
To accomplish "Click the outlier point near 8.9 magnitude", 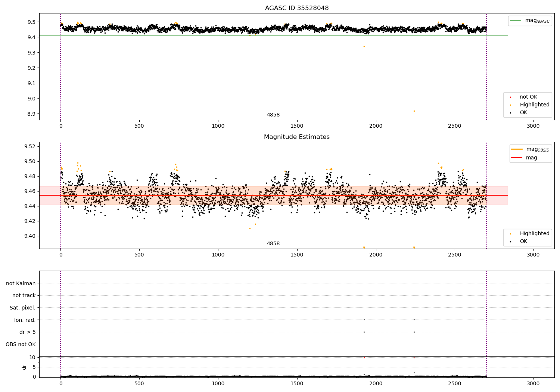I will click(x=414, y=111).
